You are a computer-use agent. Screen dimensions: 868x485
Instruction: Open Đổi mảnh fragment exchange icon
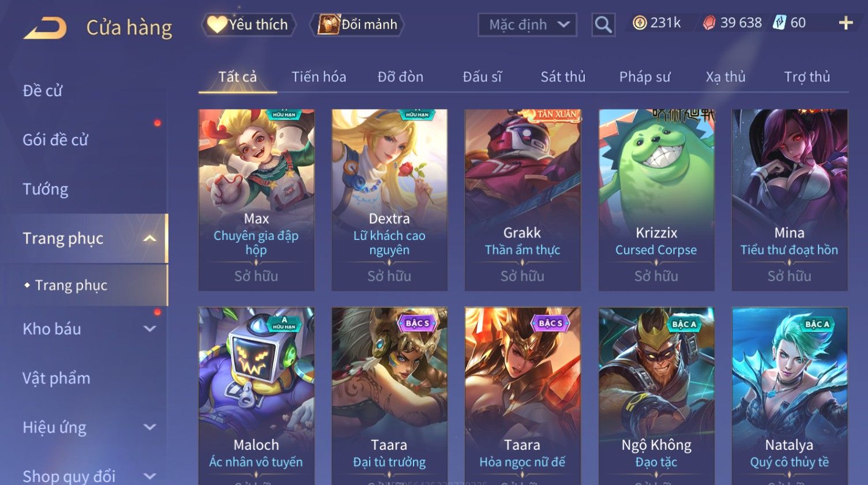coord(357,25)
